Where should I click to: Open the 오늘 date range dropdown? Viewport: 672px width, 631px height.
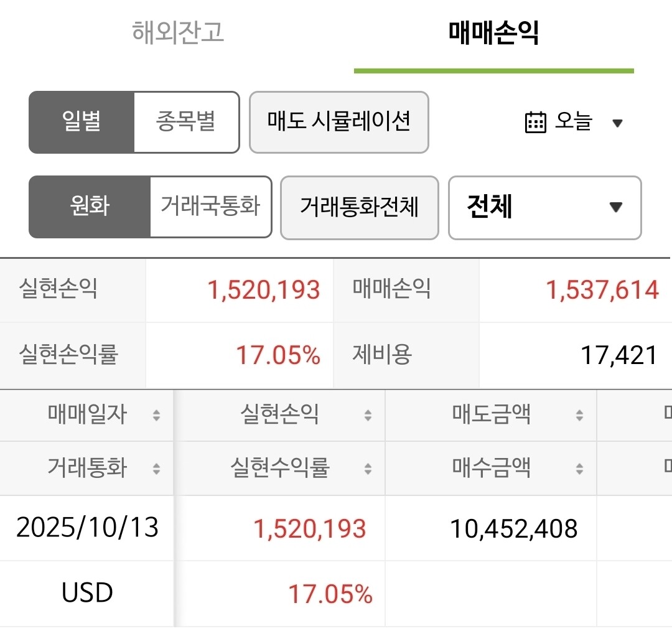[574, 123]
